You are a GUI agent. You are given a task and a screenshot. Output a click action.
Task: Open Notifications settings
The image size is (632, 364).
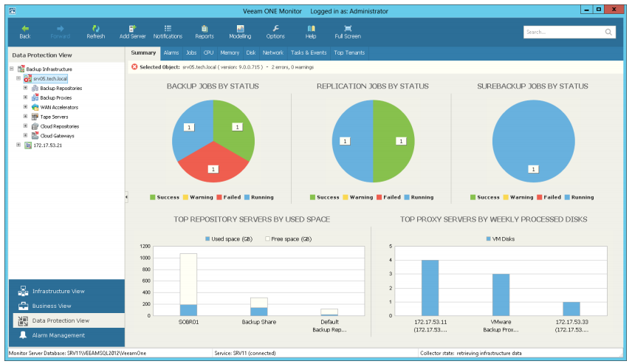coord(168,32)
